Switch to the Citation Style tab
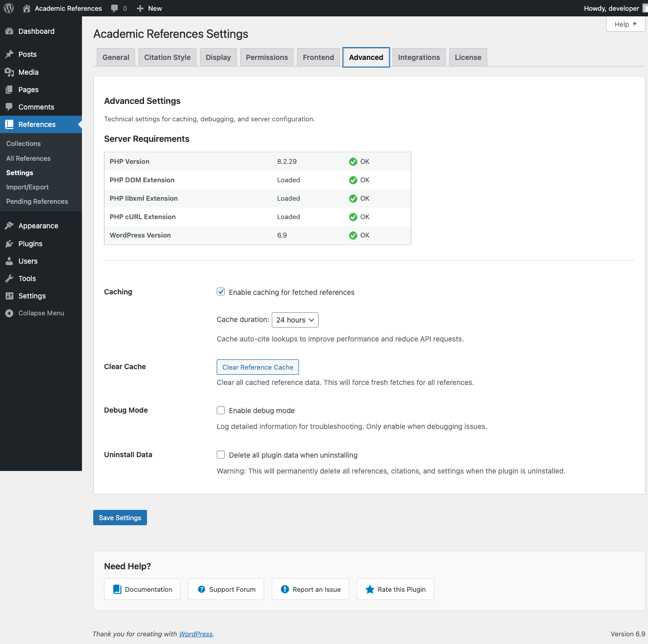Viewport: 648px width, 644px height. pos(167,57)
